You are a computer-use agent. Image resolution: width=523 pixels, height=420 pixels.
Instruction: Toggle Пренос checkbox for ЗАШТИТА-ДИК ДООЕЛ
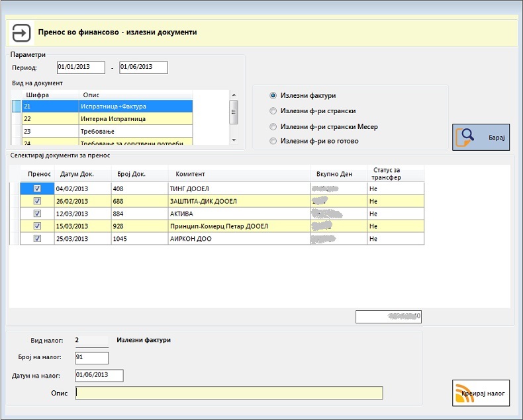37,201
